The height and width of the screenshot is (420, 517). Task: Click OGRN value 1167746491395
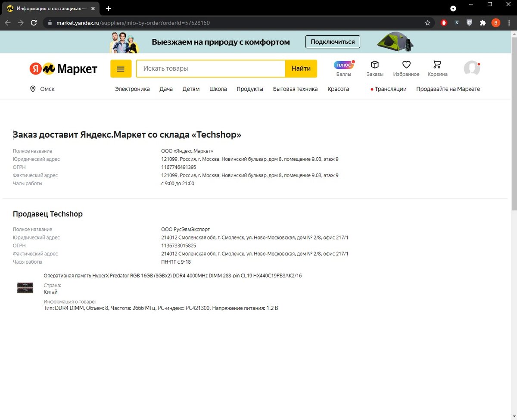179,167
